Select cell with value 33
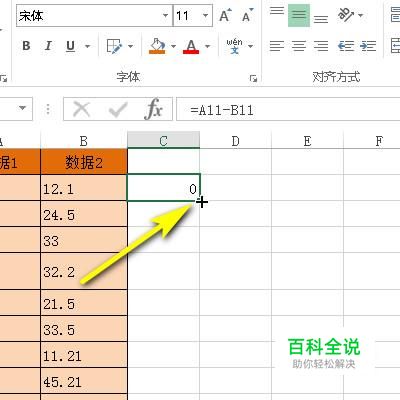Viewport: 400px width, 400px height. 84,240
